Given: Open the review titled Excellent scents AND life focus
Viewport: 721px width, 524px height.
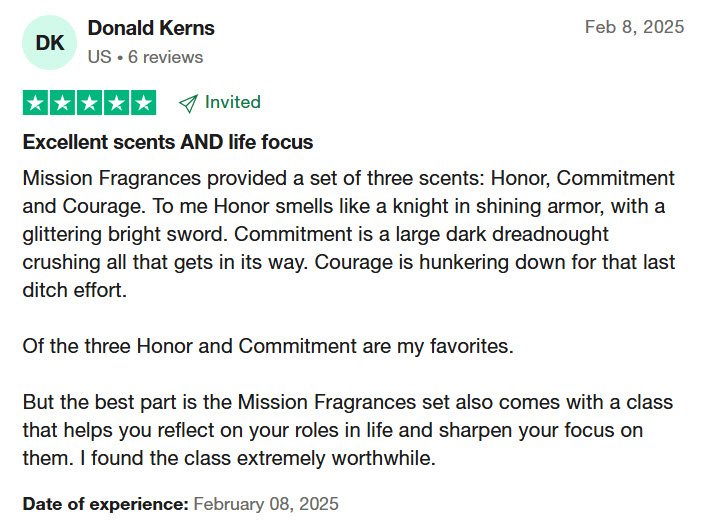Looking at the screenshot, I should coord(168,142).
